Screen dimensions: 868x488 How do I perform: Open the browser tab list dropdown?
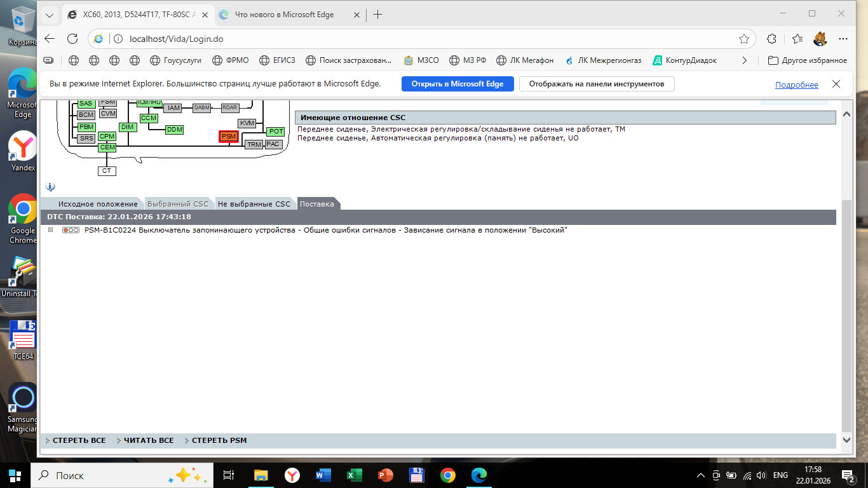click(x=50, y=15)
